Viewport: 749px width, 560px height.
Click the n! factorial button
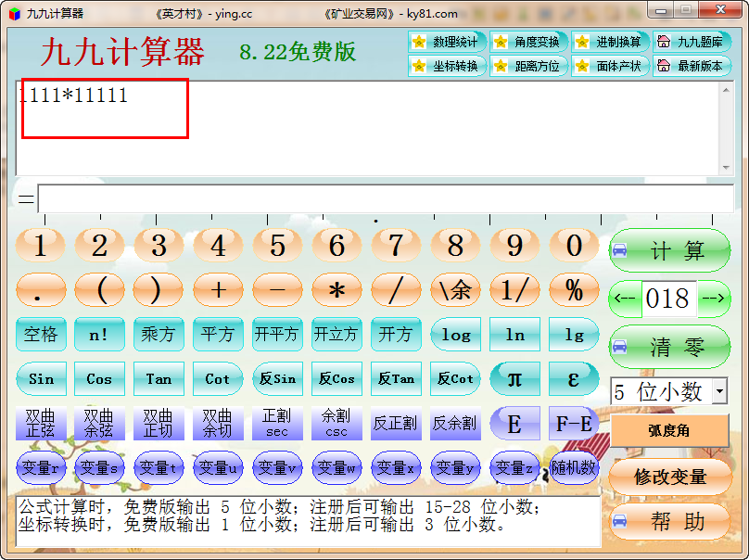point(99,335)
